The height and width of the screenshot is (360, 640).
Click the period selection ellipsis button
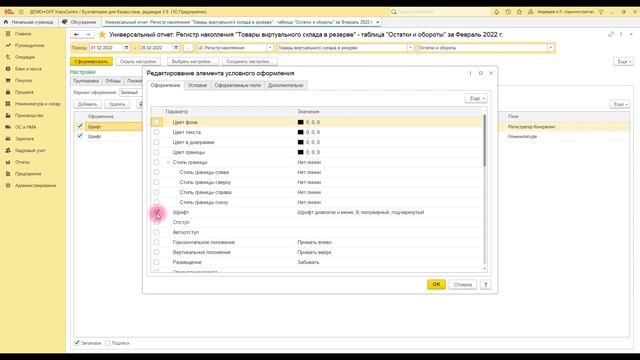[188, 48]
